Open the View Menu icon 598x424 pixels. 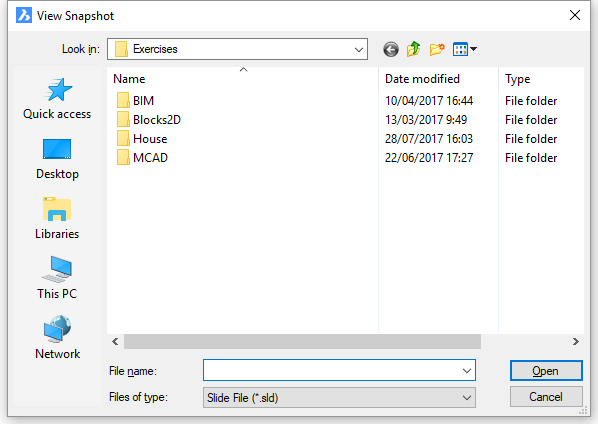(x=465, y=49)
